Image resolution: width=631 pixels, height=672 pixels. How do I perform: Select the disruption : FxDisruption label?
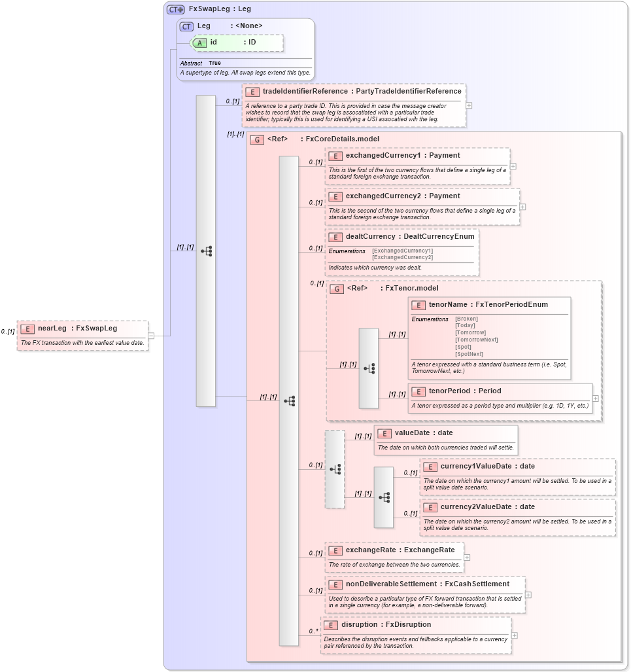click(386, 625)
